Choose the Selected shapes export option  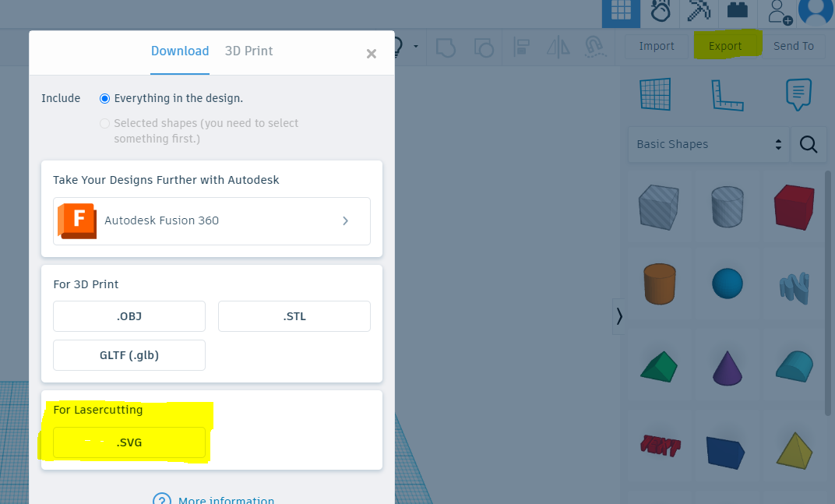point(104,123)
